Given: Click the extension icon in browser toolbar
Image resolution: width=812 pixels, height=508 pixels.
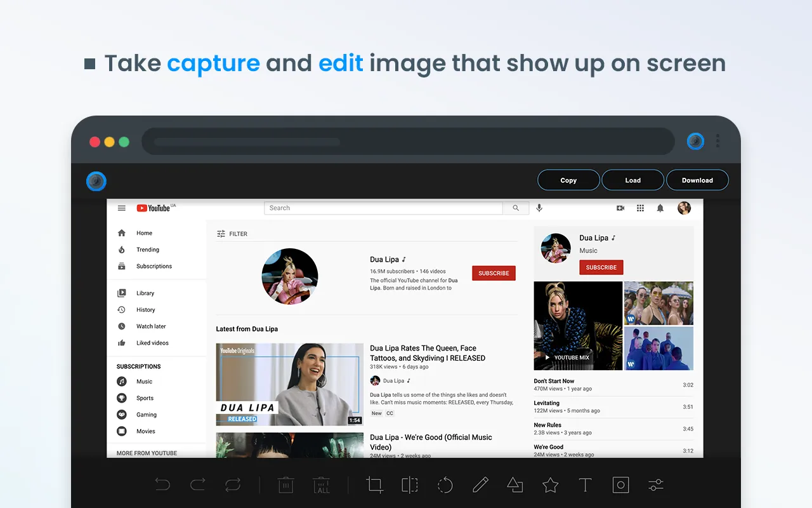Looking at the screenshot, I should [x=696, y=141].
